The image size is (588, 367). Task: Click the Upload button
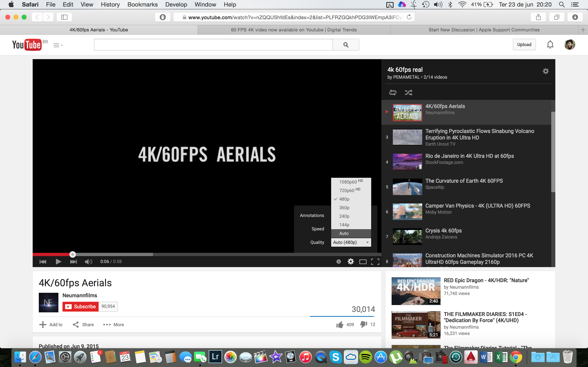pos(524,45)
